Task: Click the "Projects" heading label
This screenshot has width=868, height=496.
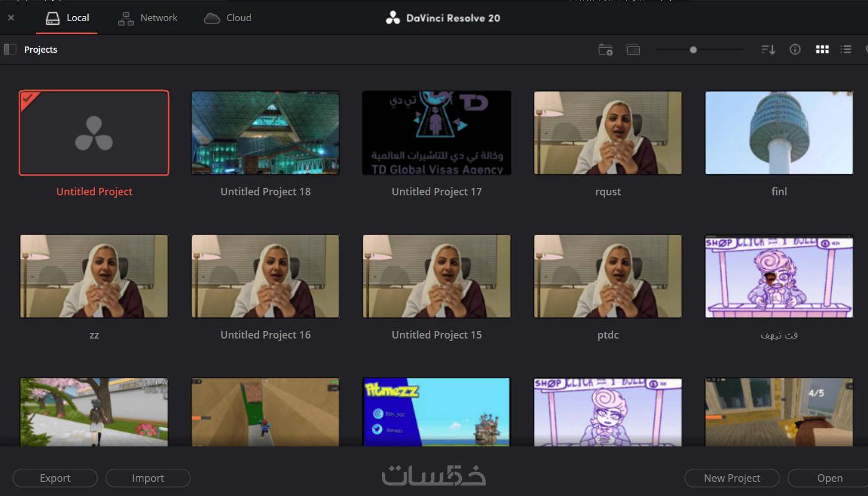Action: [41, 50]
